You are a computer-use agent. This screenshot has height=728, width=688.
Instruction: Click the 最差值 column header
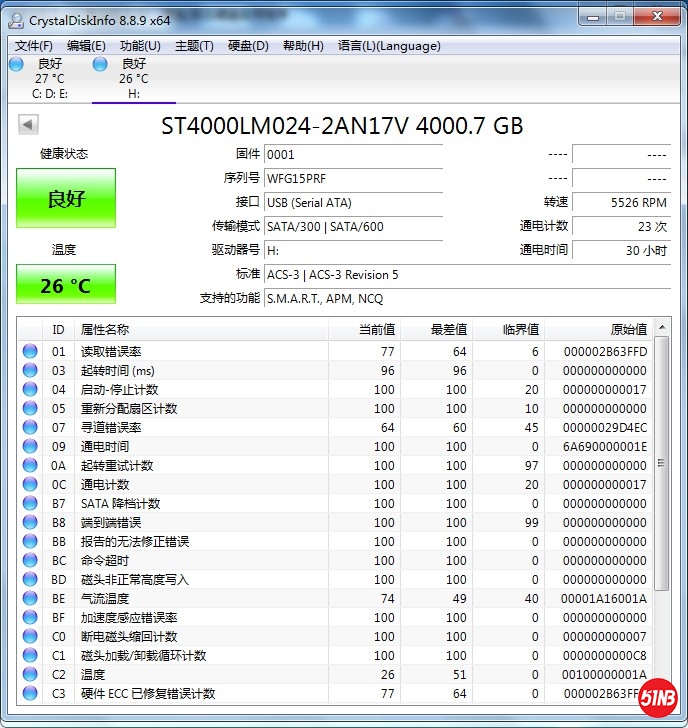pyautogui.click(x=436, y=330)
